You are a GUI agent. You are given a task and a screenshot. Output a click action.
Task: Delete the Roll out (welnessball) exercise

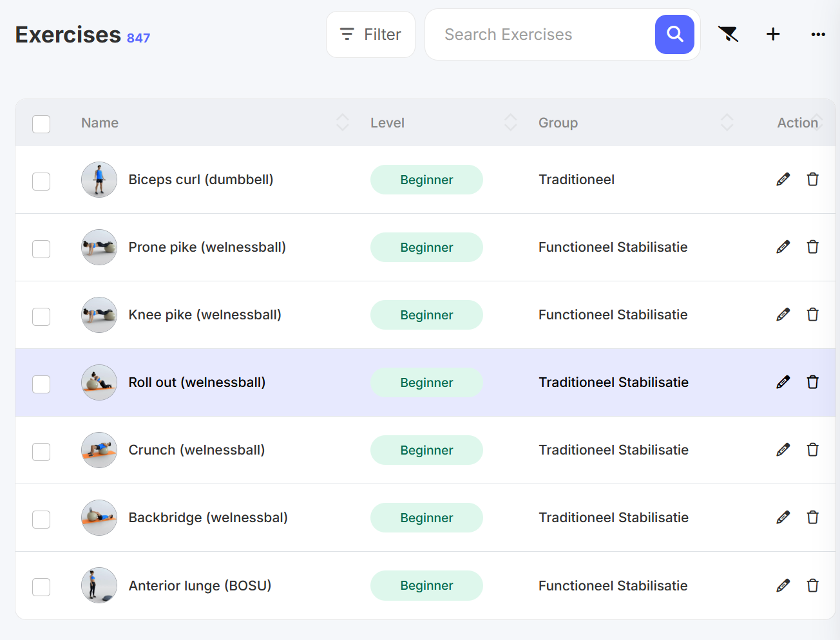point(813,382)
